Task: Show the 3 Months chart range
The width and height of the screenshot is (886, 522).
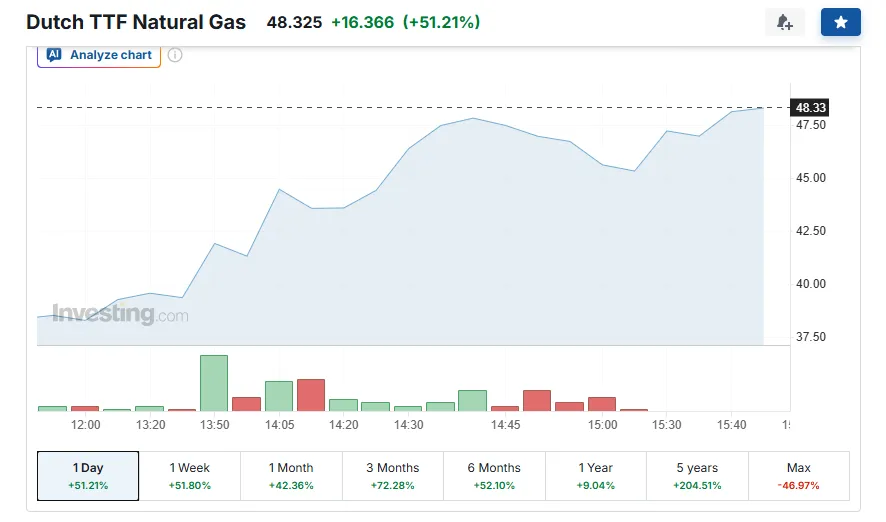Action: pyautogui.click(x=392, y=476)
